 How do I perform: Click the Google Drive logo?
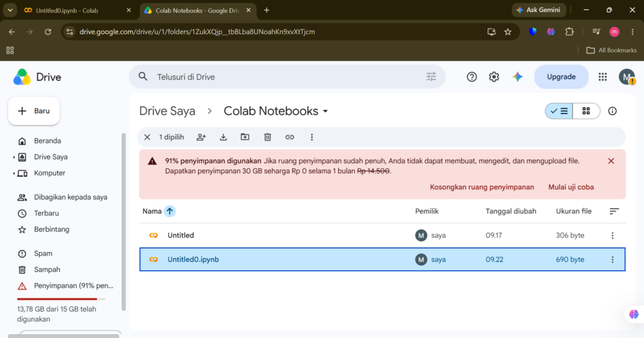point(22,77)
